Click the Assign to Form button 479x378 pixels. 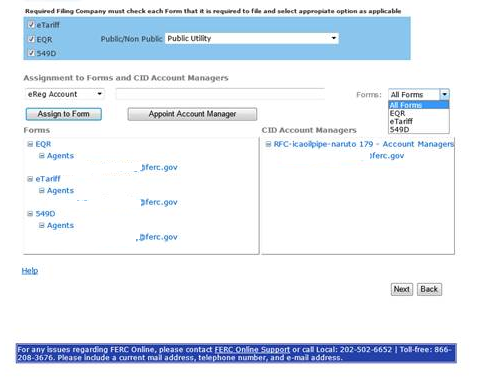[x=64, y=114]
